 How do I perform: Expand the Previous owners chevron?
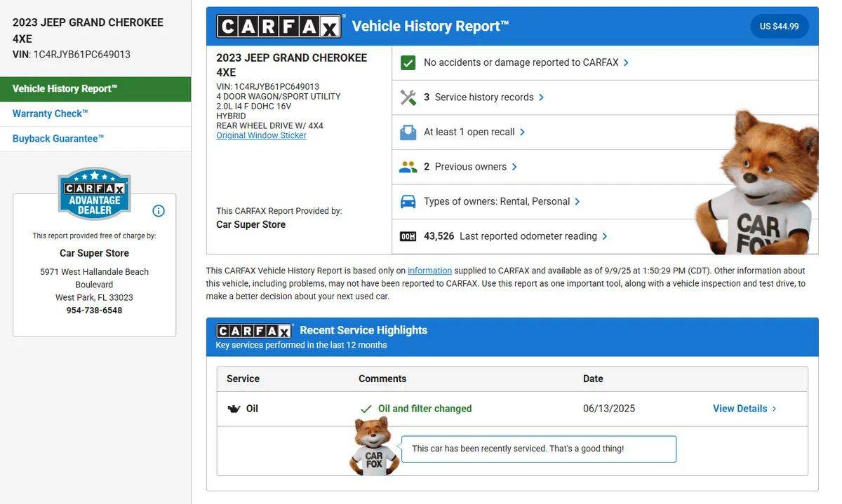(514, 167)
